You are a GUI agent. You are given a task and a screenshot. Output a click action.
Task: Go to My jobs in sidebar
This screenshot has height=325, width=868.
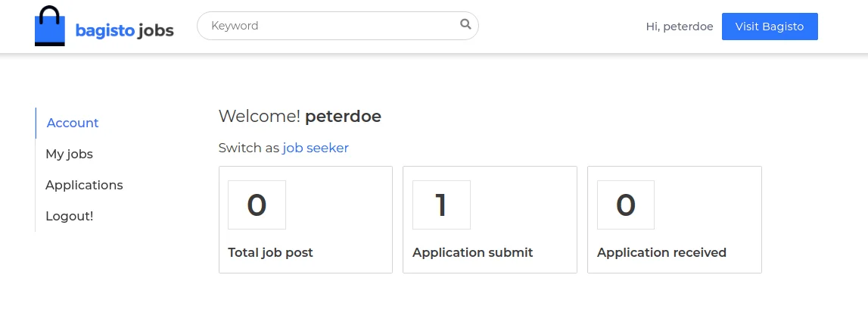pyautogui.click(x=69, y=154)
